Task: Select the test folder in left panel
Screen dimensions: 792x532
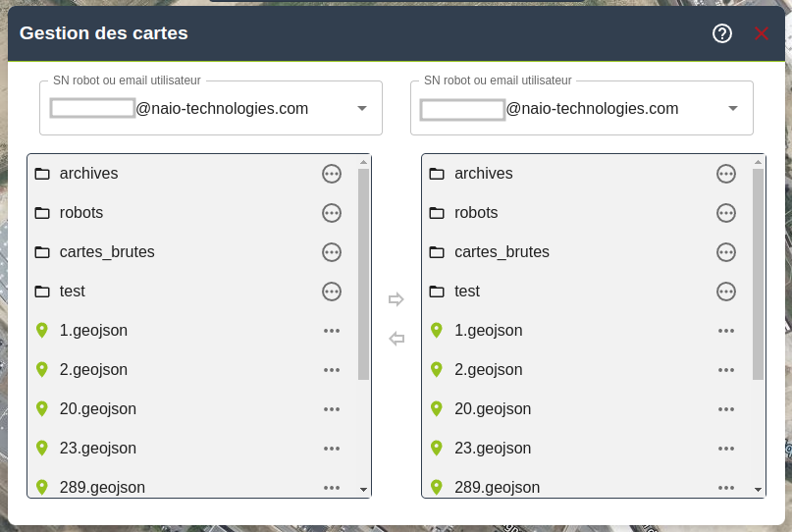Action: coord(73,292)
